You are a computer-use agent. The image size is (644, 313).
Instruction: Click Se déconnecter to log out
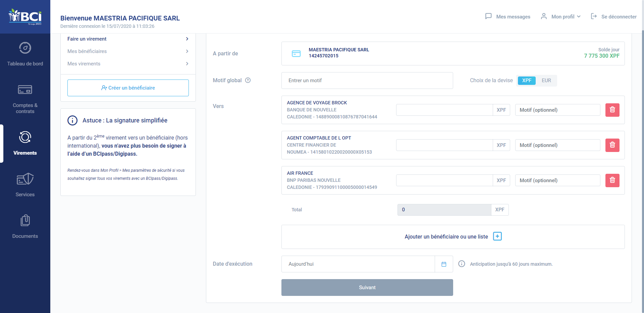pos(613,16)
